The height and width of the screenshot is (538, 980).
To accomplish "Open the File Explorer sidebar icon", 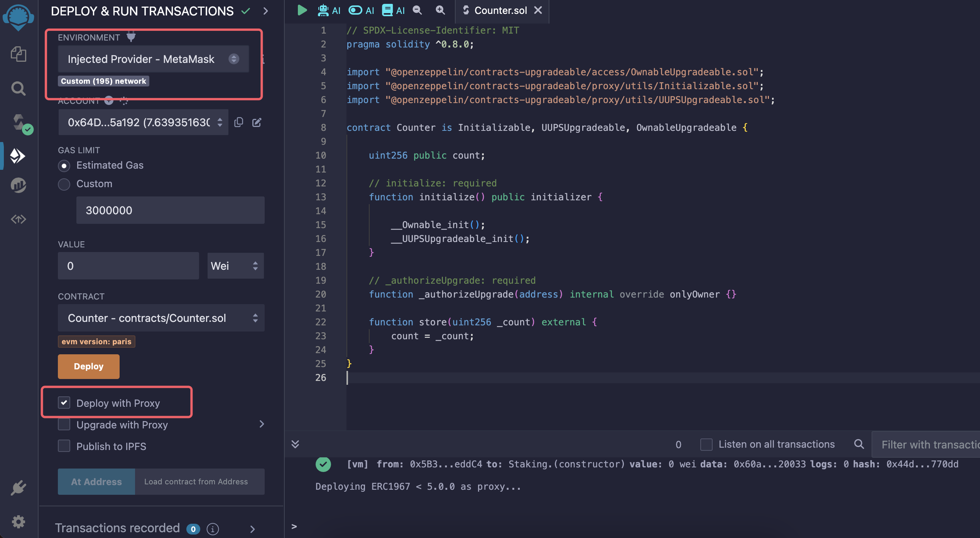I will [18, 54].
